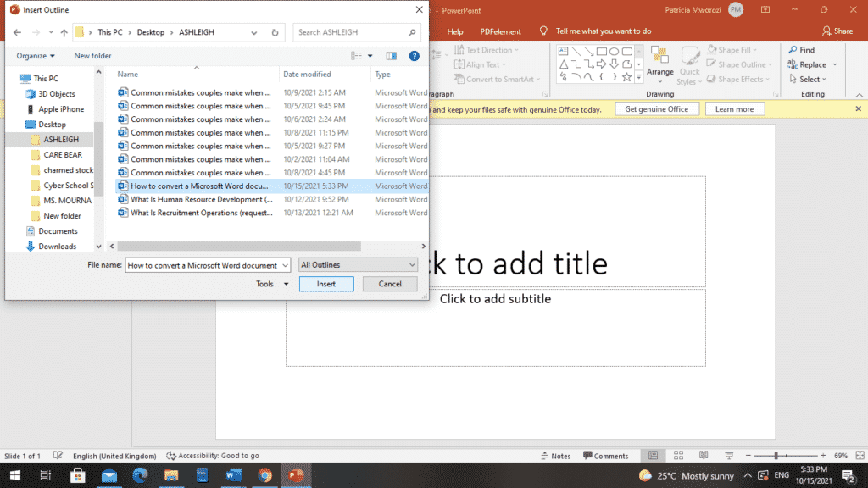
Task: Refresh the ASHLEIGH folder listing
Action: pos(275,33)
